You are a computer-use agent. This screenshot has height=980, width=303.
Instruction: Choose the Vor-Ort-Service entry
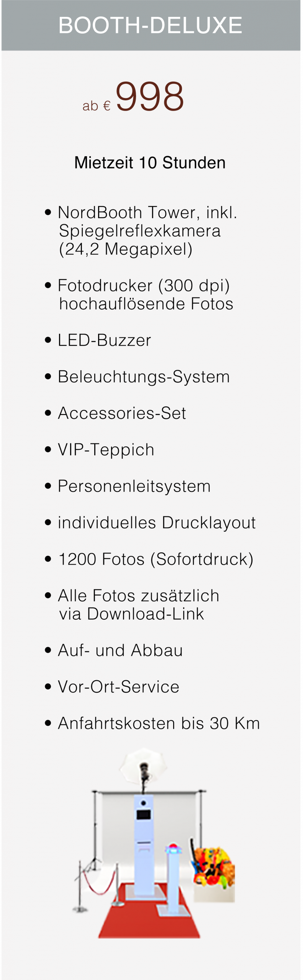118,687
